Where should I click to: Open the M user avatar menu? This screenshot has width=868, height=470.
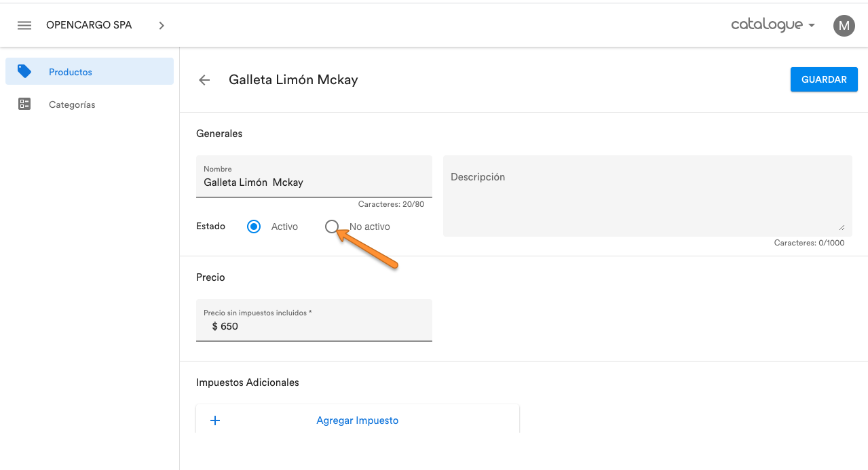click(x=844, y=26)
